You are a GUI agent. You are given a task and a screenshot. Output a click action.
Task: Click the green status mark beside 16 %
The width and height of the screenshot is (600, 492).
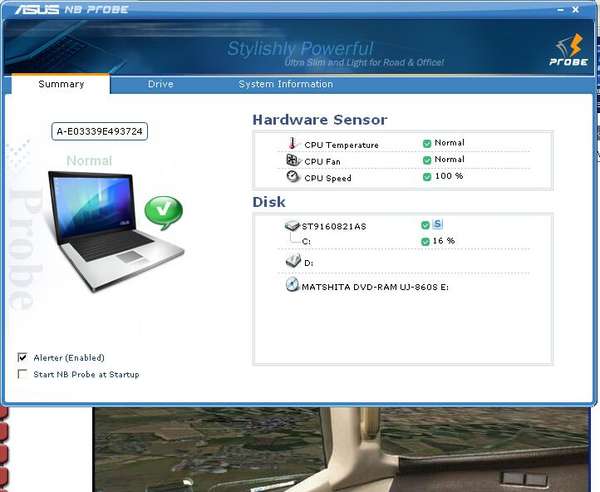425,241
